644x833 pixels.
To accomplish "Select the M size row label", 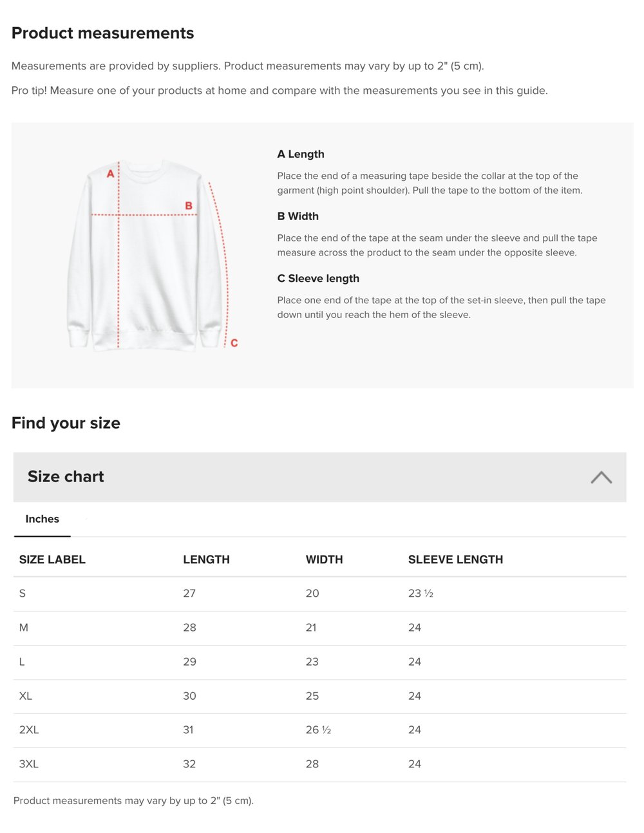I will tap(24, 628).
